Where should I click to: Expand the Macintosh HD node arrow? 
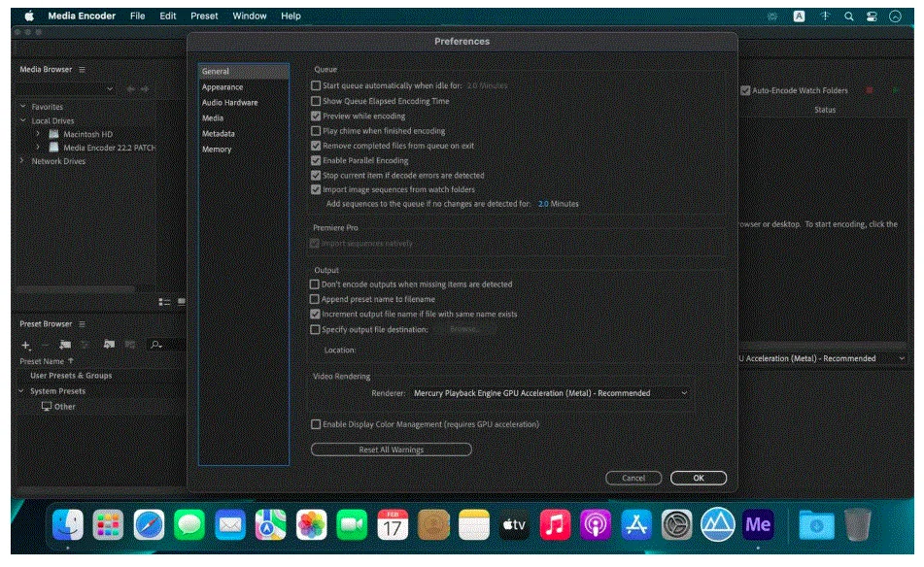[38, 134]
